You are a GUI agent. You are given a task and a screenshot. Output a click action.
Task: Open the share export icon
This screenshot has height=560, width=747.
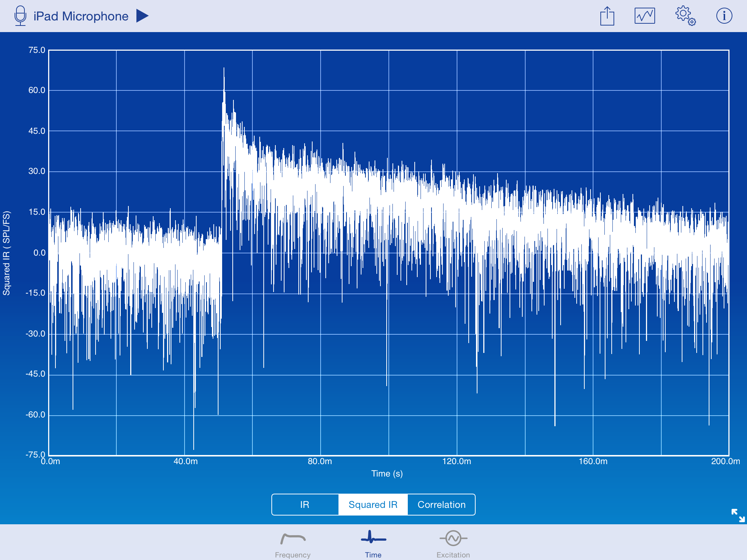coord(607,16)
